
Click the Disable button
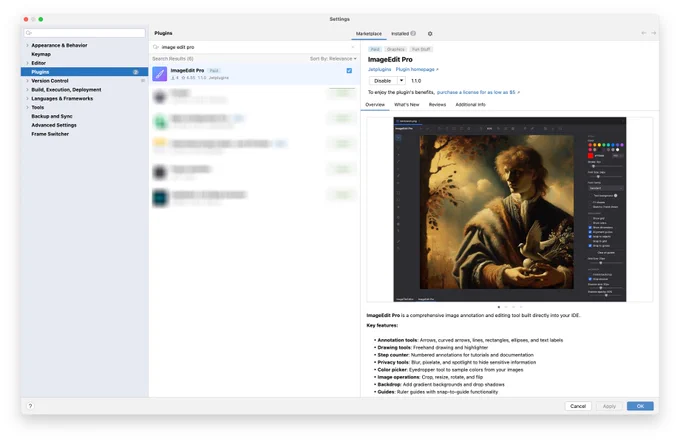[383, 81]
